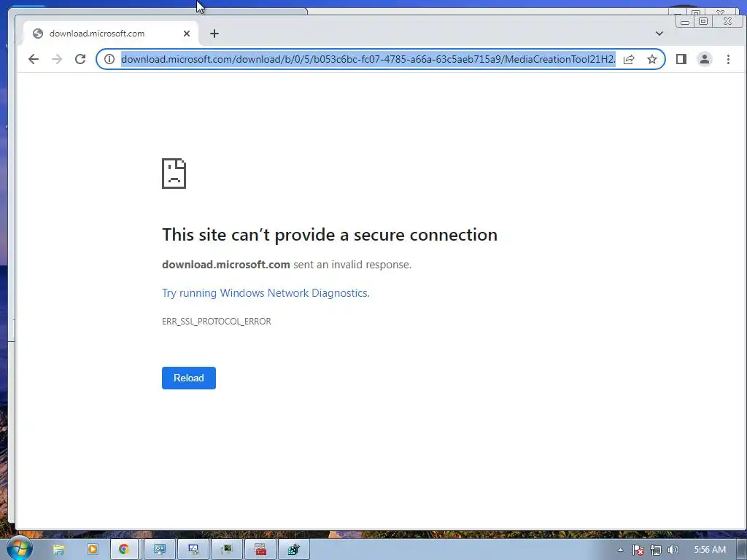Click the address bar URL
The image size is (747, 560).
tap(368, 59)
